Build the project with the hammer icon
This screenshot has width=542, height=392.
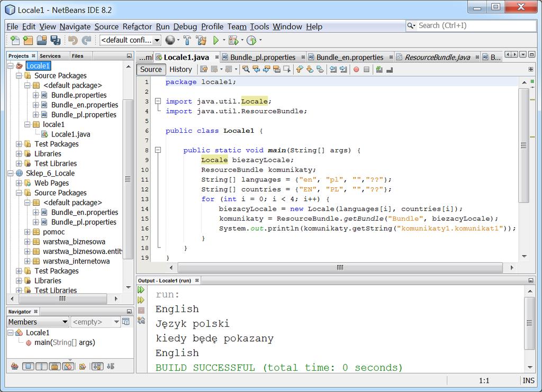(x=187, y=40)
